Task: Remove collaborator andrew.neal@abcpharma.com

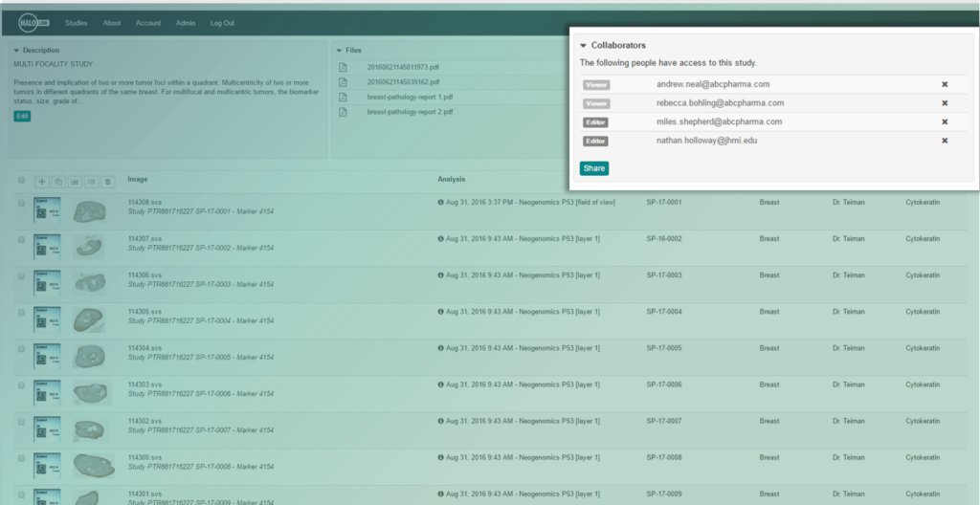Action: click(945, 84)
